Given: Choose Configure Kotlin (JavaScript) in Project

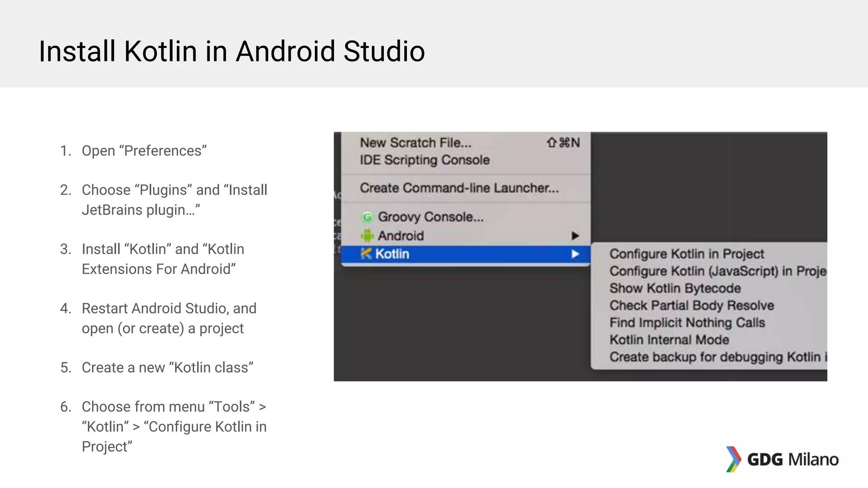Looking at the screenshot, I should (709, 271).
